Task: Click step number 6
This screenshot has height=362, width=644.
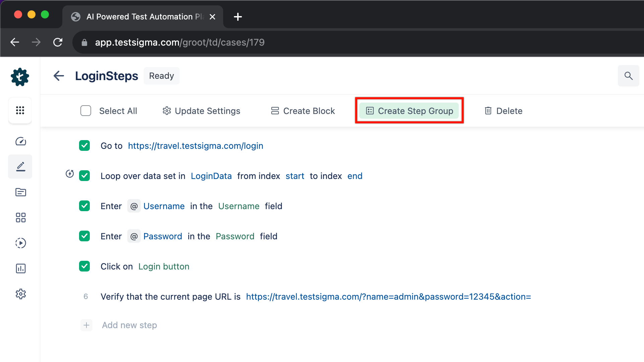Action: [86, 296]
